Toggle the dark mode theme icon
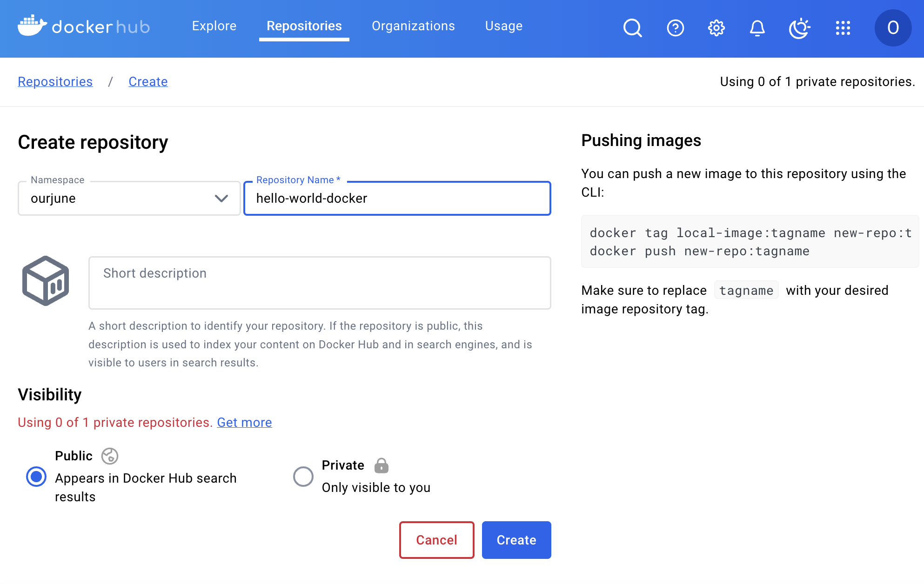Screen dimensions: 924x584 pyautogui.click(x=799, y=28)
